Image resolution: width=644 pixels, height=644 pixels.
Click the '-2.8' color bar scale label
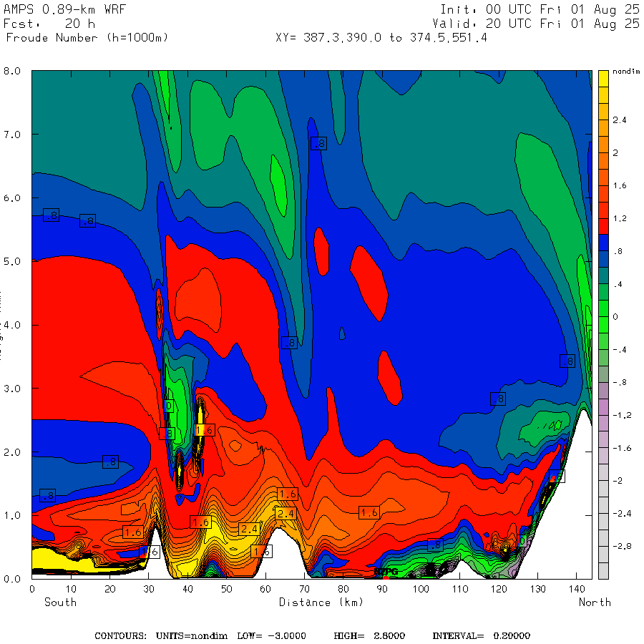(622, 546)
